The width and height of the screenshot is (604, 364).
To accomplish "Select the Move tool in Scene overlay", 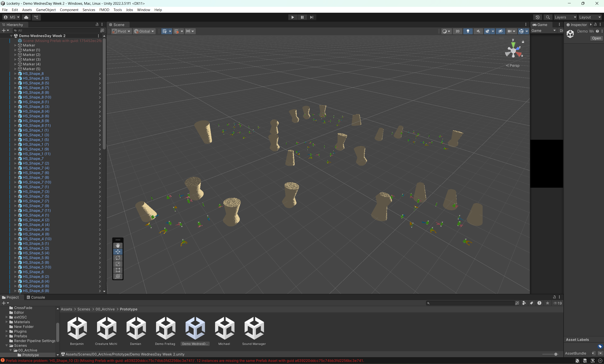I will click(118, 251).
